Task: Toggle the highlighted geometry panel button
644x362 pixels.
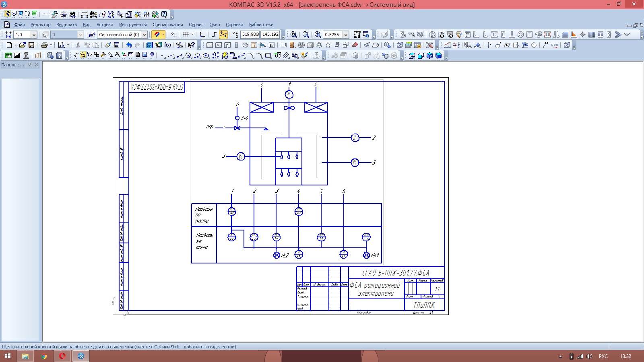Action: [83, 55]
